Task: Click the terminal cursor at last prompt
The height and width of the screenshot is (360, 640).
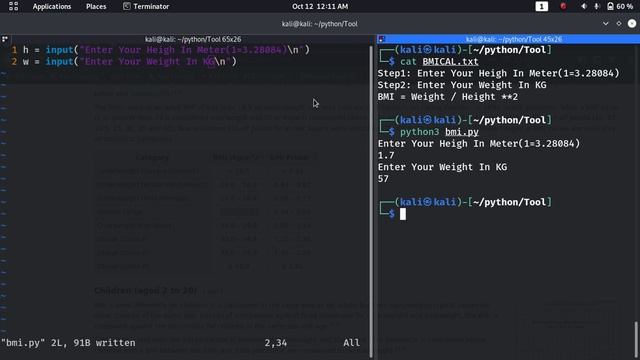Action: click(x=403, y=214)
